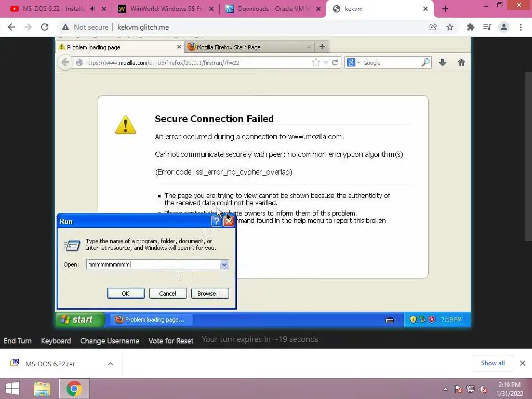
Task: Open a new Firefox tab
Action: pos(322,47)
